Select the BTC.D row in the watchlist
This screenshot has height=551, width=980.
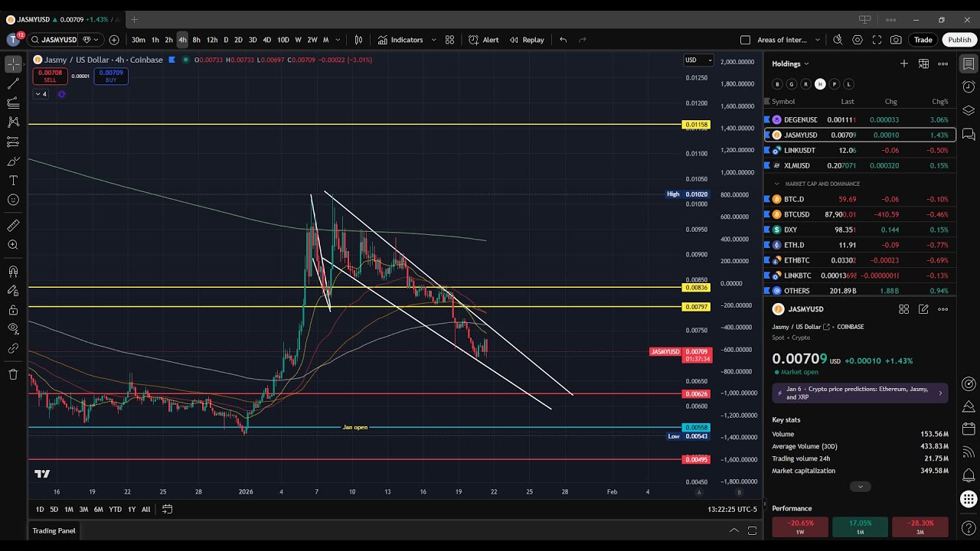coord(860,199)
